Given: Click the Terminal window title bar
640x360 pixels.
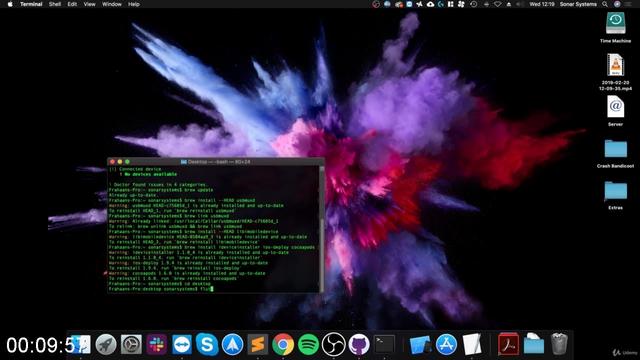Looking at the screenshot, I should click(x=216, y=162).
